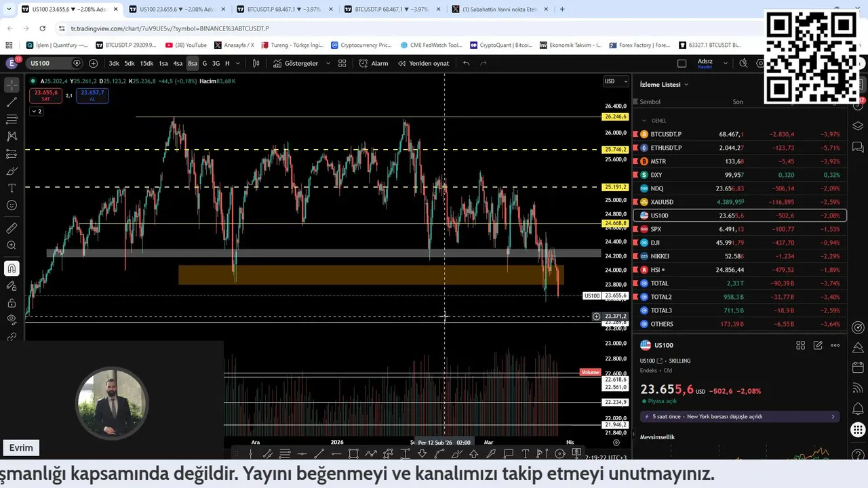Reload the browser page
The image size is (868, 488).
[42, 28]
